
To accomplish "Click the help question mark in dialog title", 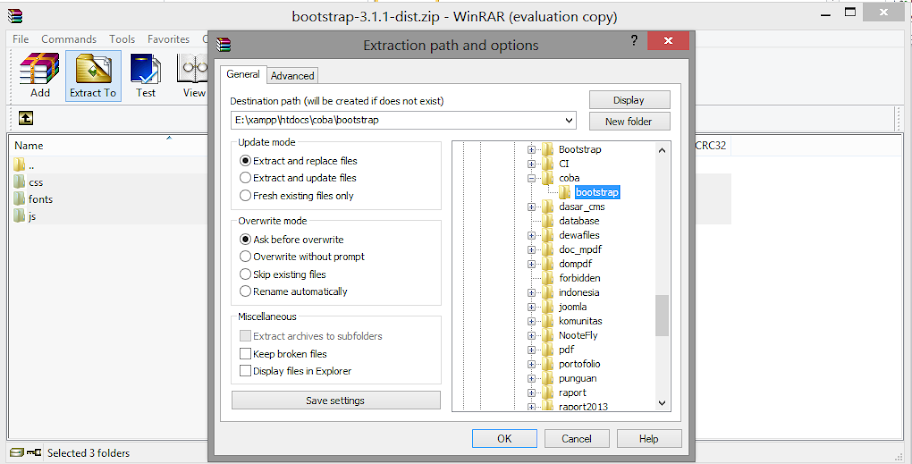I will 634,41.
